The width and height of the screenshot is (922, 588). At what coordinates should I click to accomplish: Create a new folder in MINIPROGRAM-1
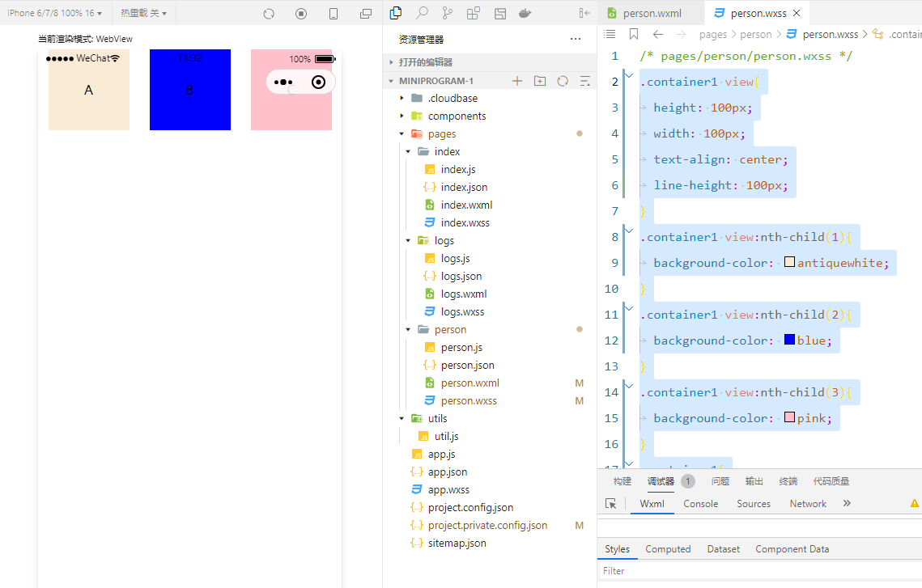tap(540, 81)
